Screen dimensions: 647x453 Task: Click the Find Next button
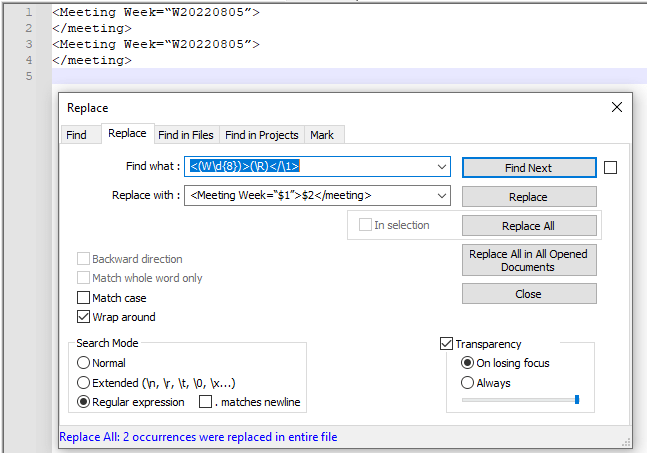[x=529, y=168]
